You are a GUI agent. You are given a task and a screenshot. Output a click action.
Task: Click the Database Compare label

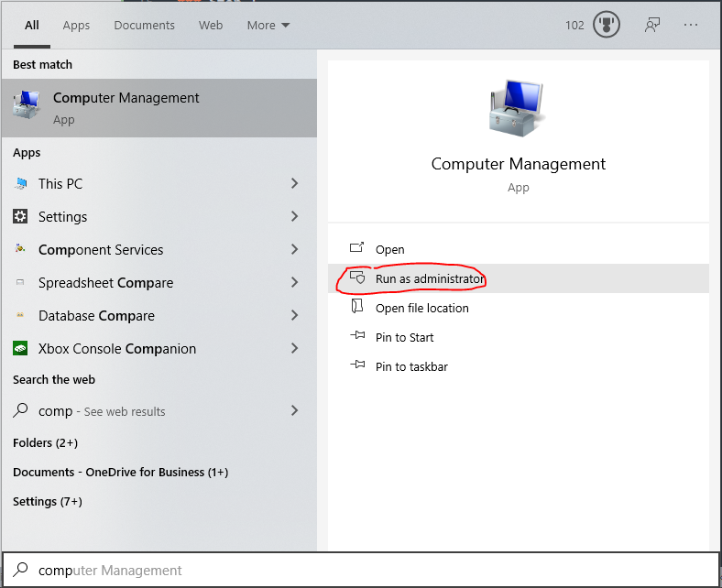coord(97,316)
